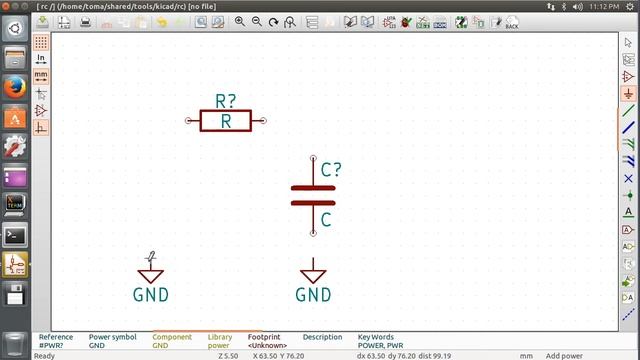Run CvPcb to associate footprints

click(x=461, y=22)
